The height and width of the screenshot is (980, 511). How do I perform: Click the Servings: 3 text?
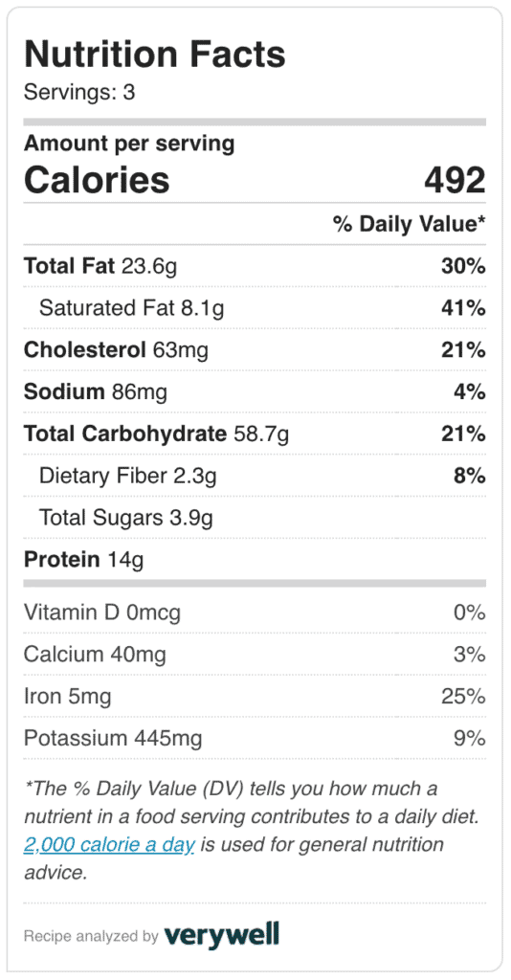point(79,93)
